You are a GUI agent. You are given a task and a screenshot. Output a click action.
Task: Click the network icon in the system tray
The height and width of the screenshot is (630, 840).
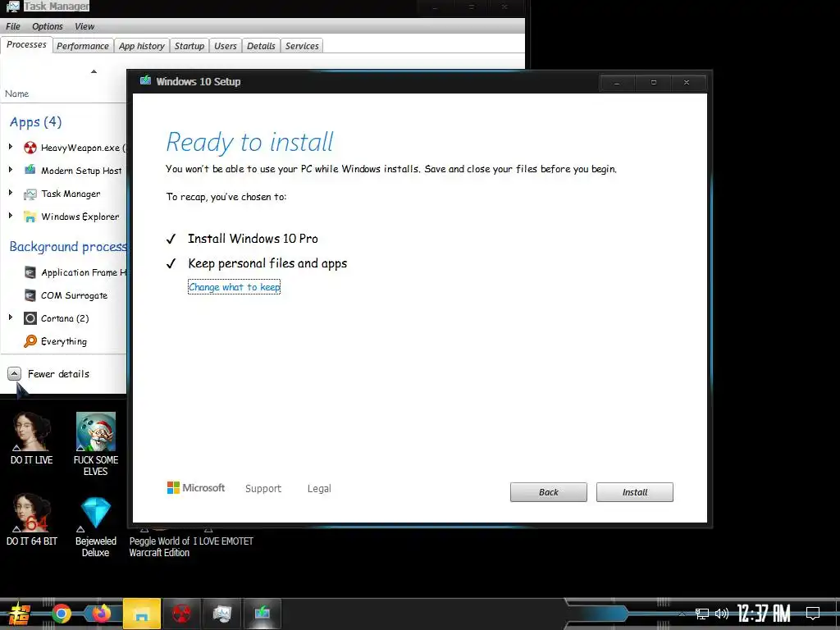[702, 614]
